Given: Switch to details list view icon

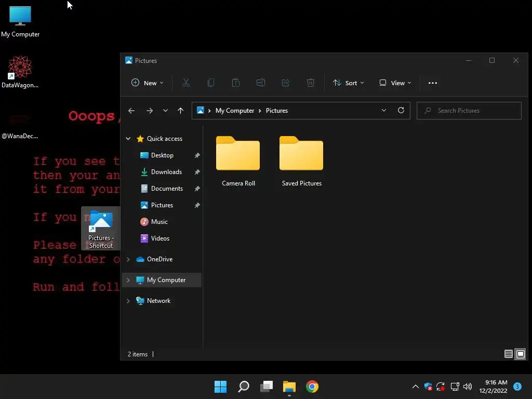Looking at the screenshot, I should (508, 354).
